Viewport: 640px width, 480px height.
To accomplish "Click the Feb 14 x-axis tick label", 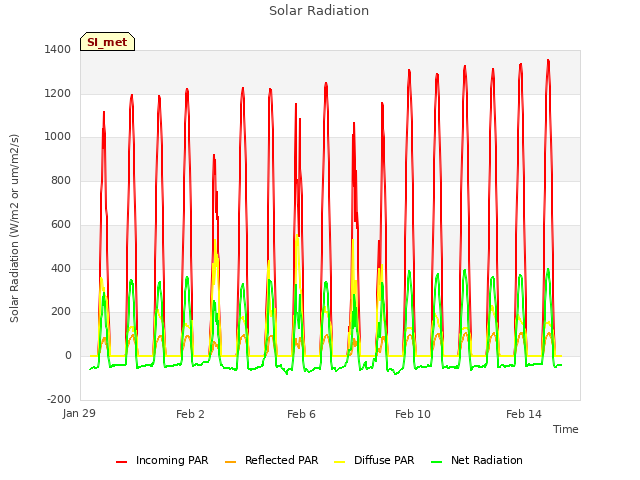I will (x=524, y=414).
